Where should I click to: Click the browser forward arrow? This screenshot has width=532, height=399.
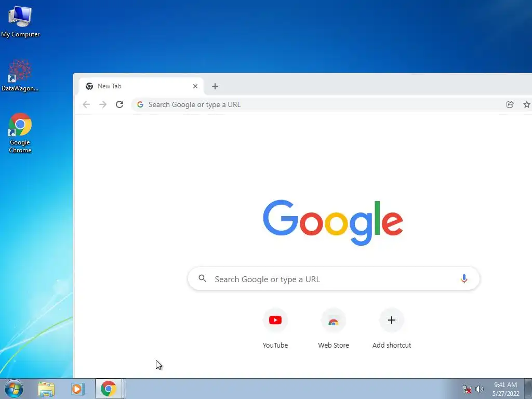pyautogui.click(x=103, y=104)
